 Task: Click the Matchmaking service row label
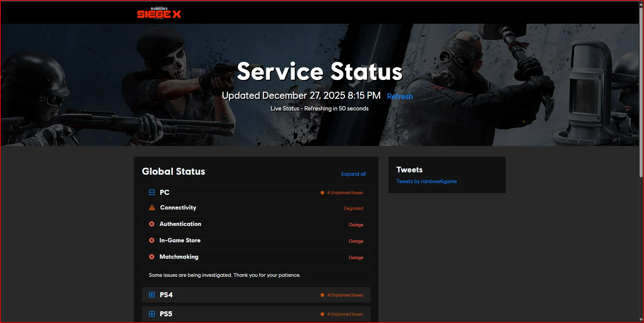179,257
